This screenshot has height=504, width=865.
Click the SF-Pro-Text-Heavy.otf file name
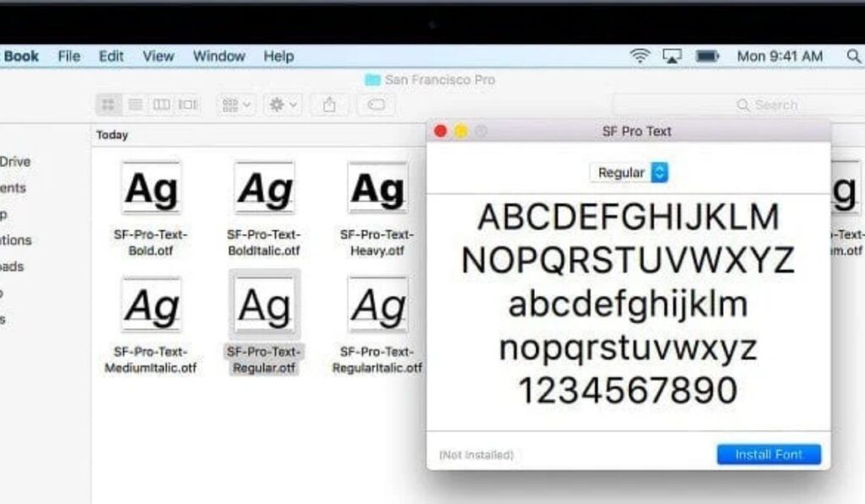click(x=377, y=242)
